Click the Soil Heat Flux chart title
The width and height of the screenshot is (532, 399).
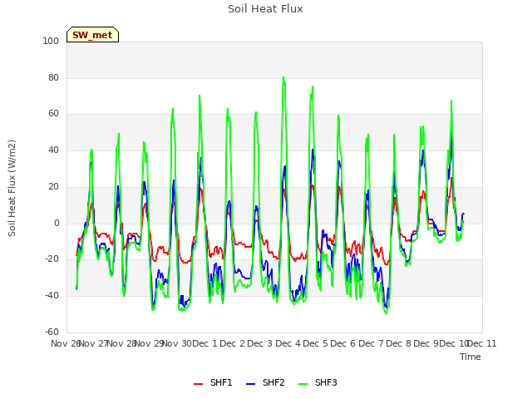[x=265, y=9]
